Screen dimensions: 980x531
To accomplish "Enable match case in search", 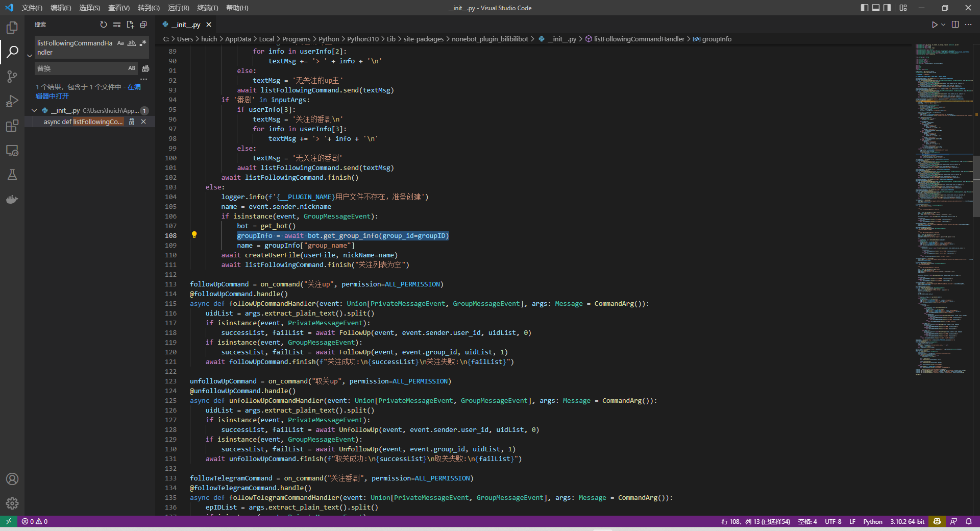I will (120, 43).
